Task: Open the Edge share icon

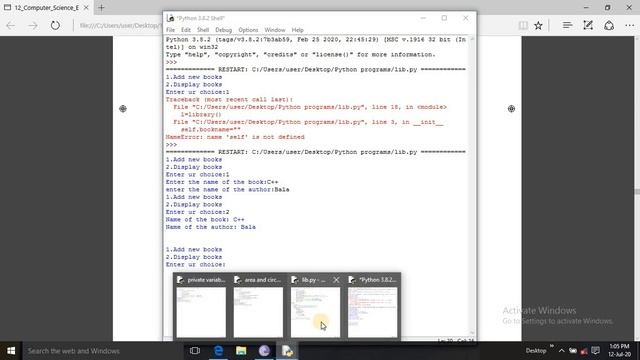Action: coord(609,25)
